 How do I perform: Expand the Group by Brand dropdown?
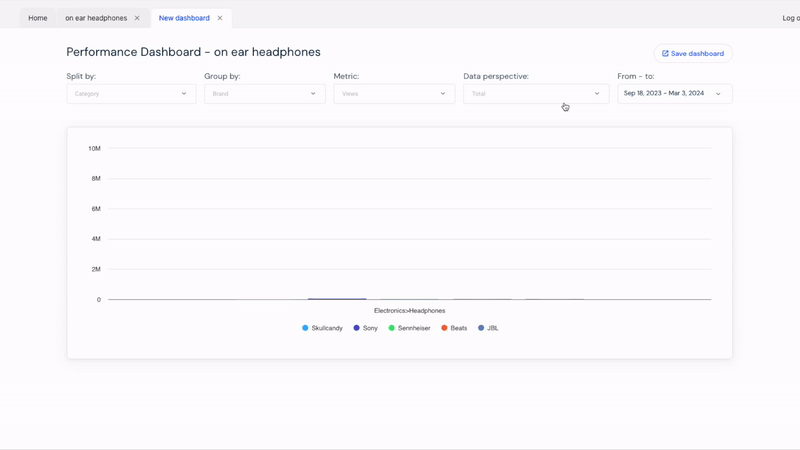coord(264,94)
